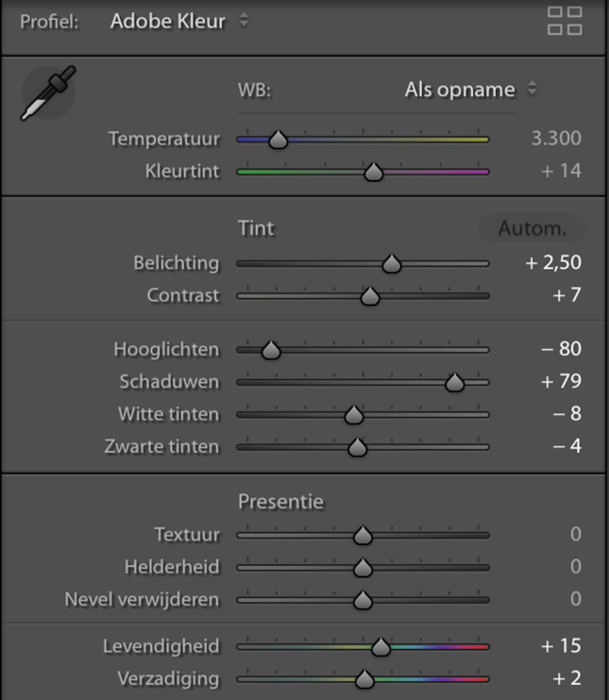Viewport: 609px width, 700px height.
Task: Click the Presentie section label
Action: click(281, 502)
